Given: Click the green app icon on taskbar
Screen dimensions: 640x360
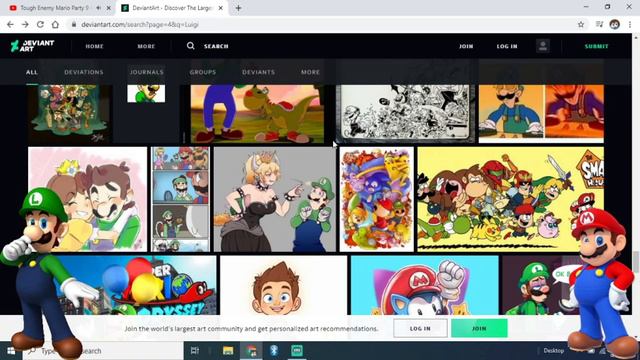Looking at the screenshot, I should 297,350.
